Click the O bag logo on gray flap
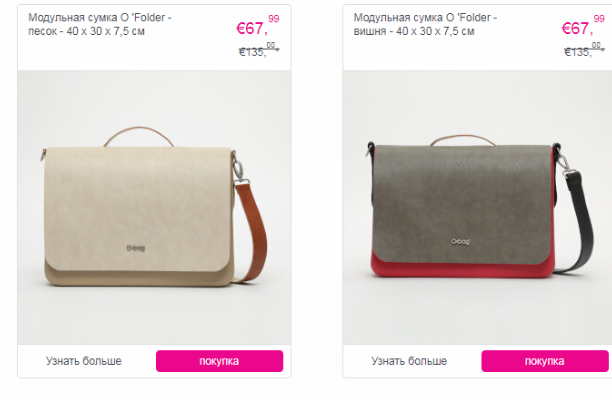 (x=461, y=242)
